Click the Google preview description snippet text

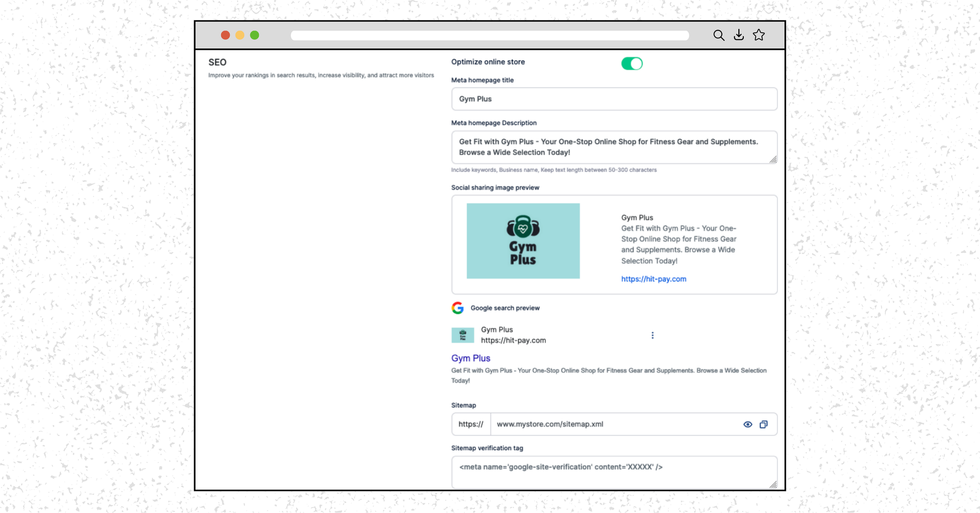(x=609, y=376)
